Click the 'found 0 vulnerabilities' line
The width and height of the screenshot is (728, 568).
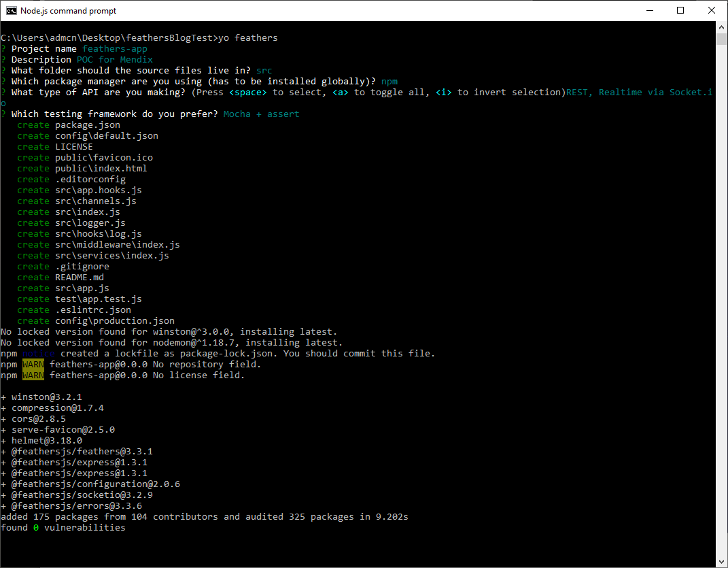[63, 528]
